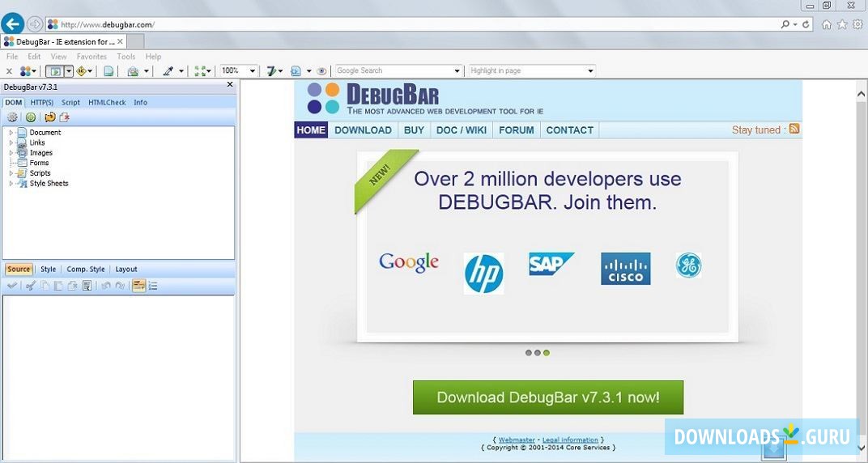Click the refresh DOM tree icon

(x=50, y=117)
